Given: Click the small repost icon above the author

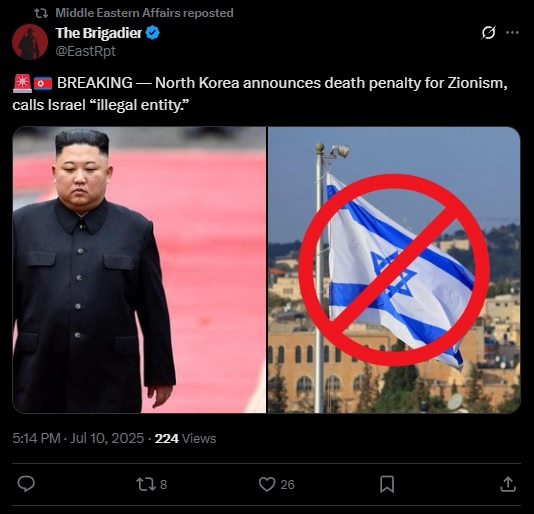Looking at the screenshot, I should click(41, 13).
